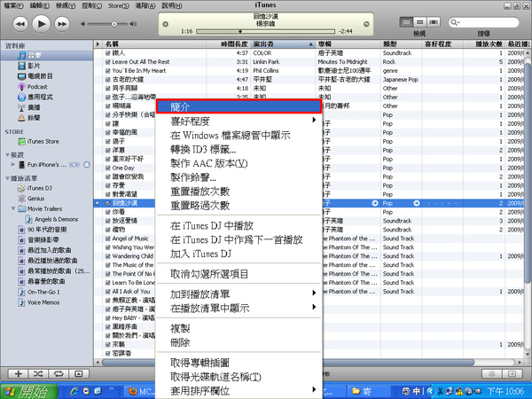The height and width of the screenshot is (399, 532).
Task: Open the Store menu
Action: coord(119,6)
